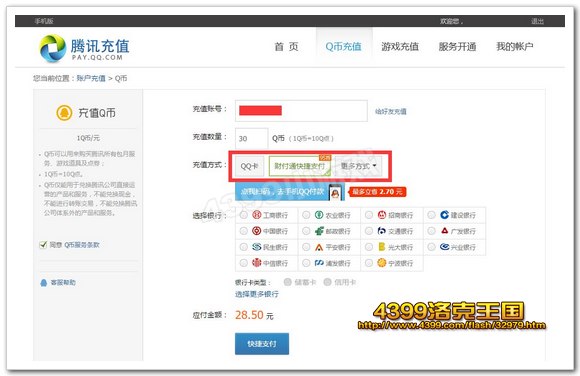The height and width of the screenshot is (376, 580).
Task: Click the 充值账号 input field
Action: [x=301, y=111]
